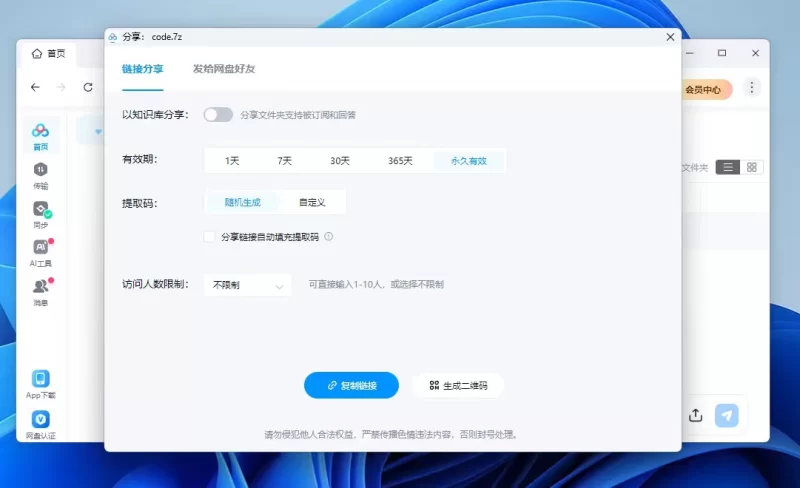Open the 首页 sidebar icon

pos(40,136)
